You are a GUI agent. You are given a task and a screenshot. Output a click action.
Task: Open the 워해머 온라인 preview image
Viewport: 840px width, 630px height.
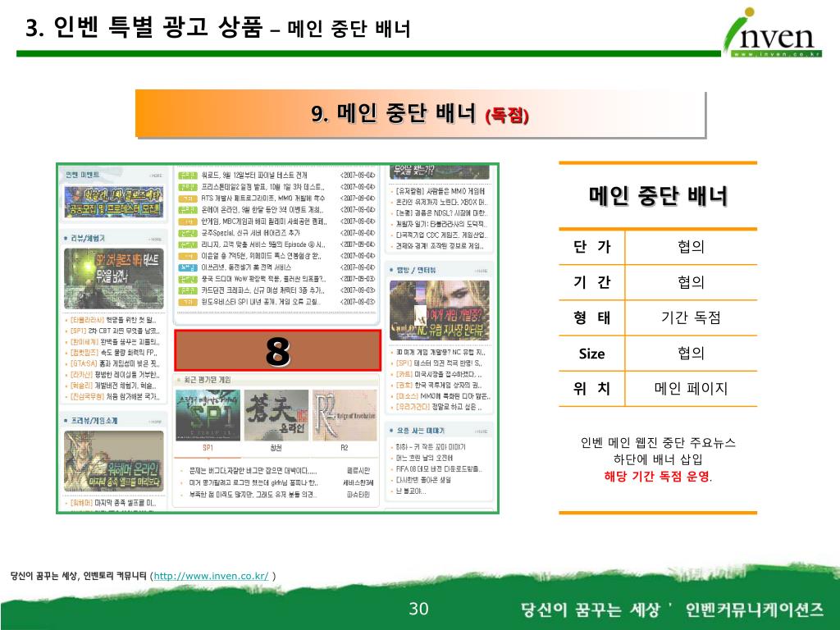(113, 461)
